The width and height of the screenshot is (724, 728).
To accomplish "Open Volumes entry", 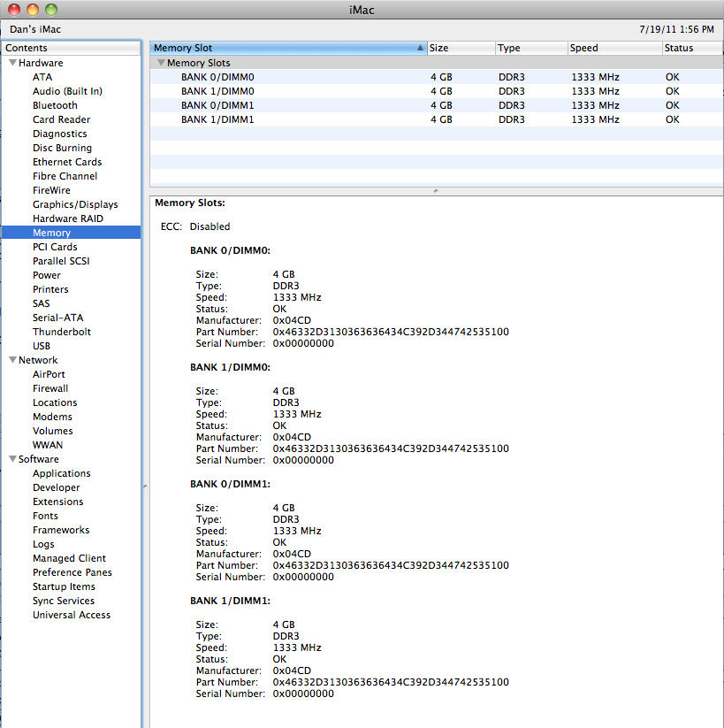I will coord(53,431).
